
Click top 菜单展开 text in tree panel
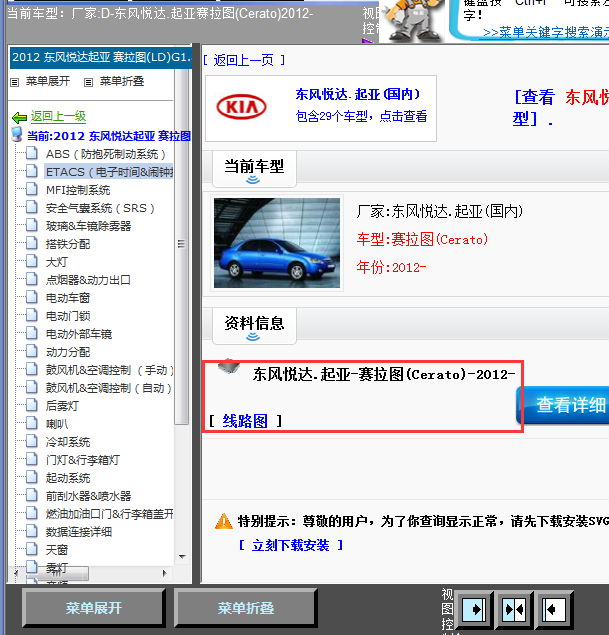48,81
